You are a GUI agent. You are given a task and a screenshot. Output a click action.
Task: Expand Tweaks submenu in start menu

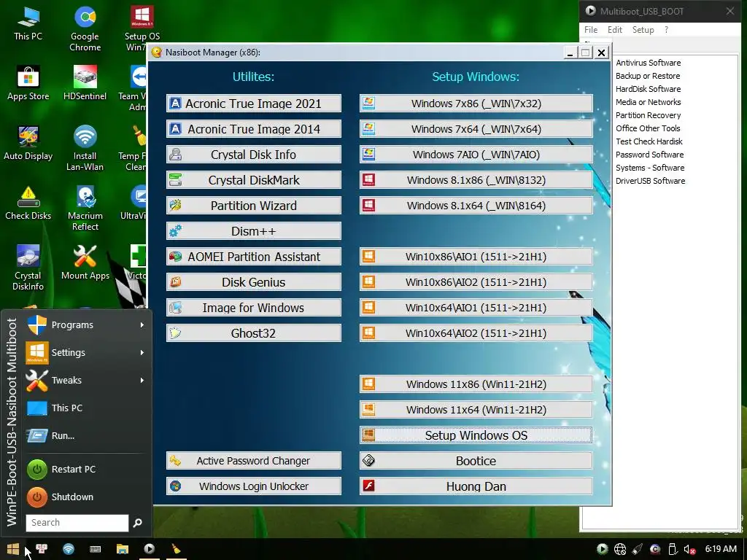pyautogui.click(x=86, y=380)
